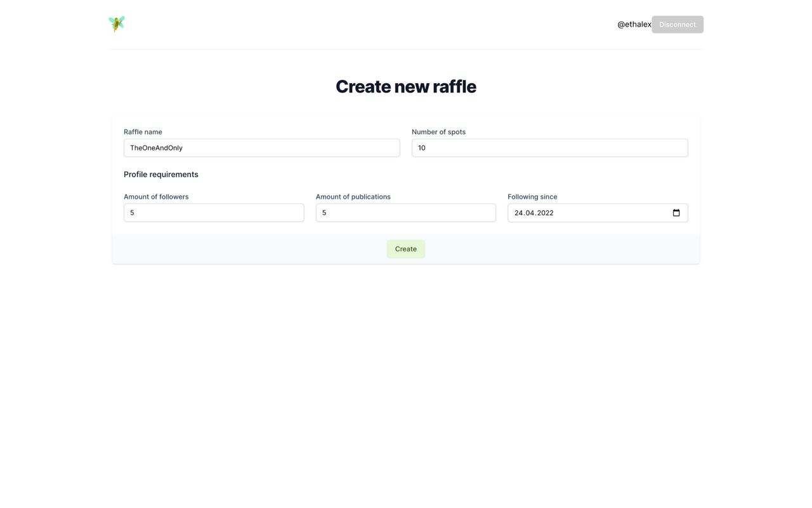The height and width of the screenshot is (508, 812).
Task: Select the Amount of followers field
Action: tap(214, 213)
